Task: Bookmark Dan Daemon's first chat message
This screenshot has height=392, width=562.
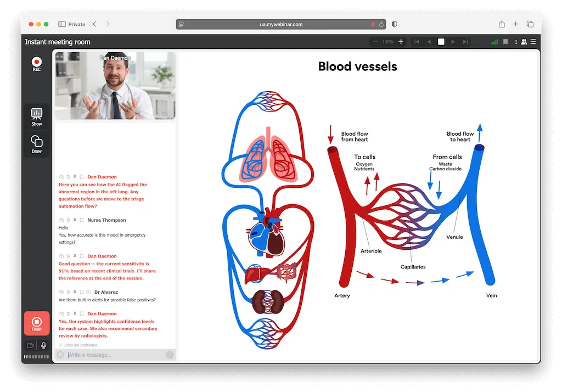Action: pyautogui.click(x=81, y=177)
